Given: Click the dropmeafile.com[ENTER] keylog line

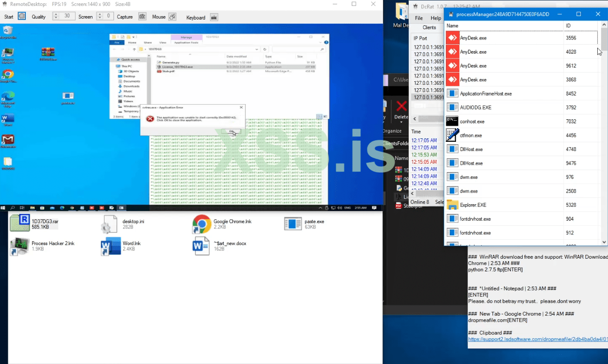Looking at the screenshot, I should 497,320.
